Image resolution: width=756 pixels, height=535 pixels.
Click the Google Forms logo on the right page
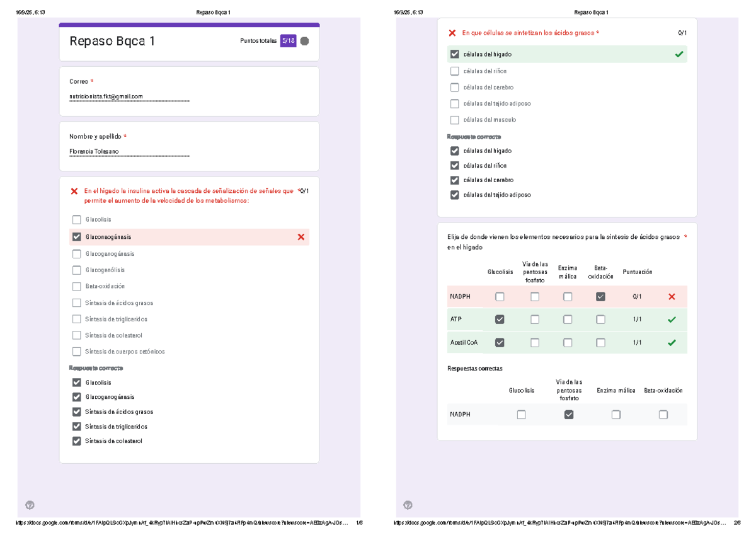[408, 505]
